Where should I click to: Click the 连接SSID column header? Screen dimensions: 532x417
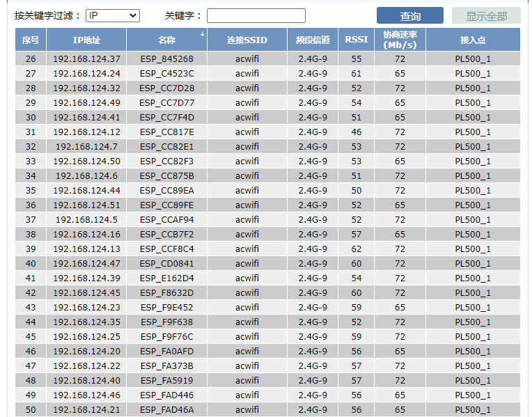(x=247, y=40)
